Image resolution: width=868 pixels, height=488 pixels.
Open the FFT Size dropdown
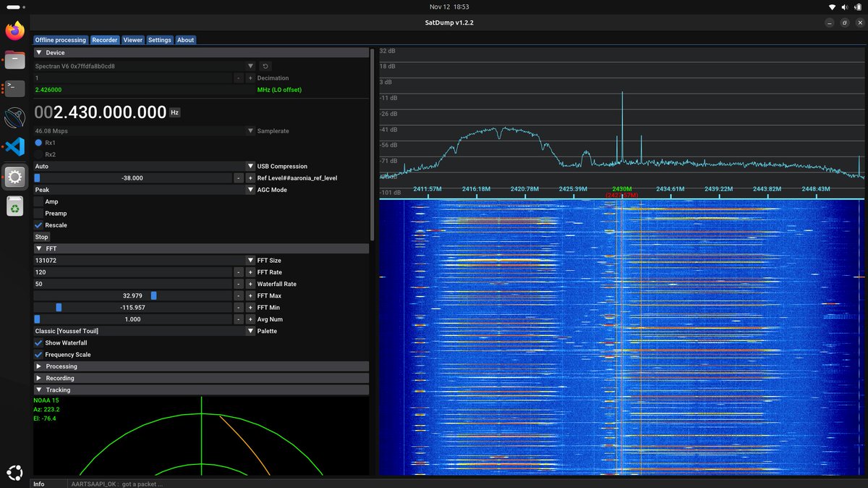pyautogui.click(x=145, y=261)
